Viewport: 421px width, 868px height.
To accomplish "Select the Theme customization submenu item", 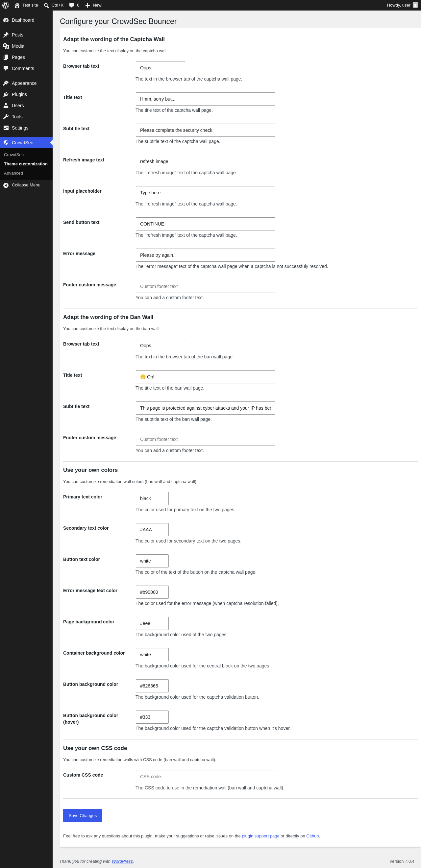I will (x=26, y=164).
